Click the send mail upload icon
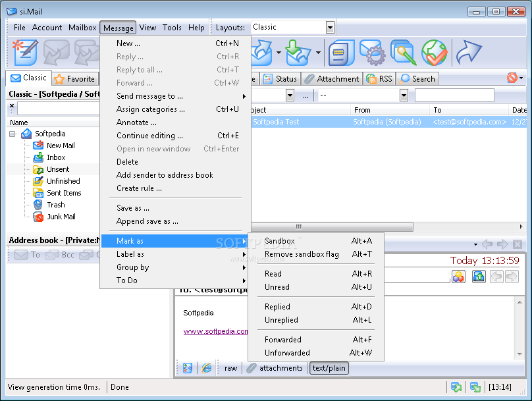The height and width of the screenshot is (401, 532). pos(262,53)
